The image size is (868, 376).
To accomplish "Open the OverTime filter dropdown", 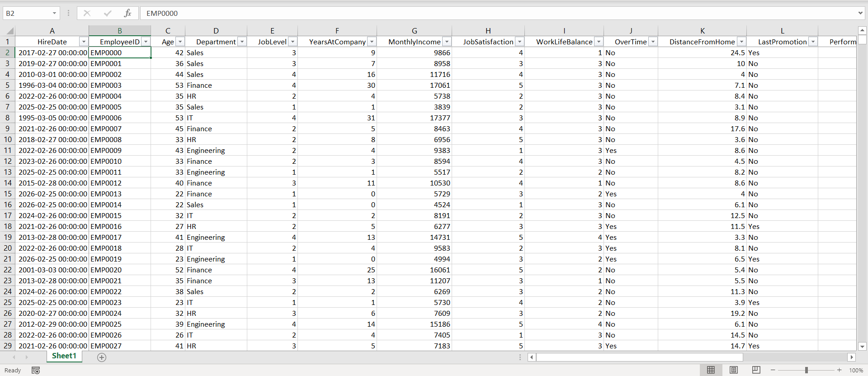I will point(653,42).
